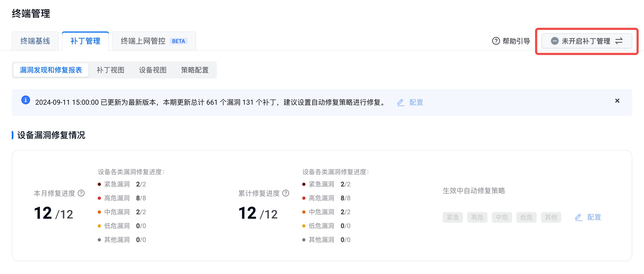Close the update notice banner
644x274 pixels.
(x=617, y=101)
